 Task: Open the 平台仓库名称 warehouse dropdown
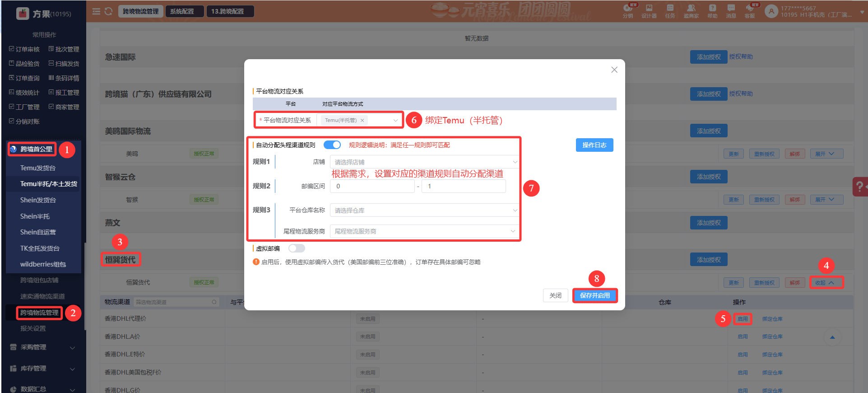[423, 211]
